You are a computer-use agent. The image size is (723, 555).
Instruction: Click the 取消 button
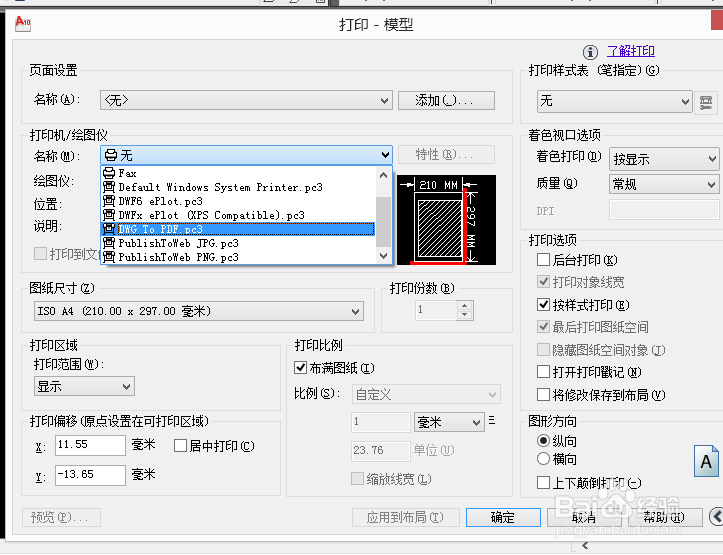pyautogui.click(x=585, y=517)
